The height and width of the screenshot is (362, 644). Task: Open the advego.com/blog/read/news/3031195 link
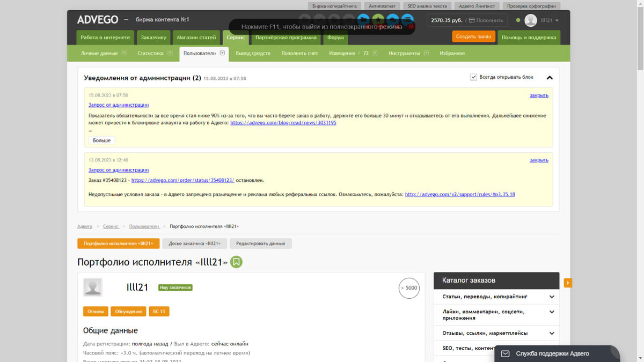point(283,122)
